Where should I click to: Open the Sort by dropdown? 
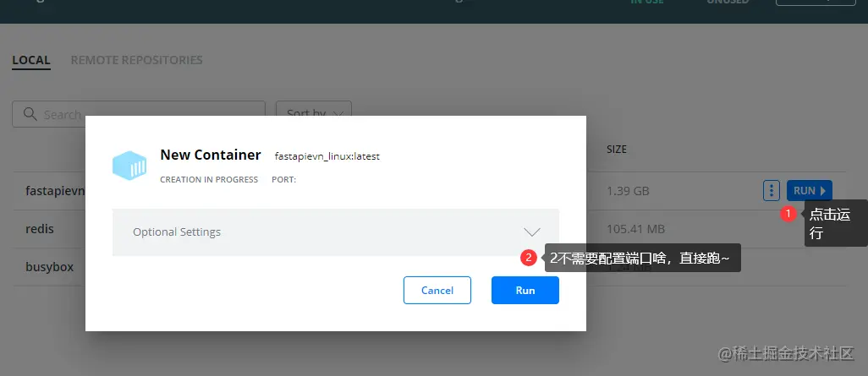pos(313,114)
